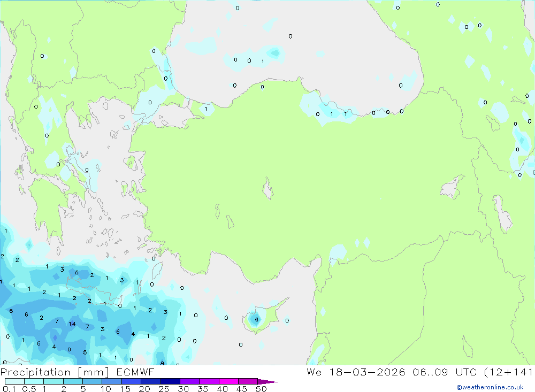Select the 35 to 40 mm legend swatch
Screen dimensions: 535x392
coord(209,381)
